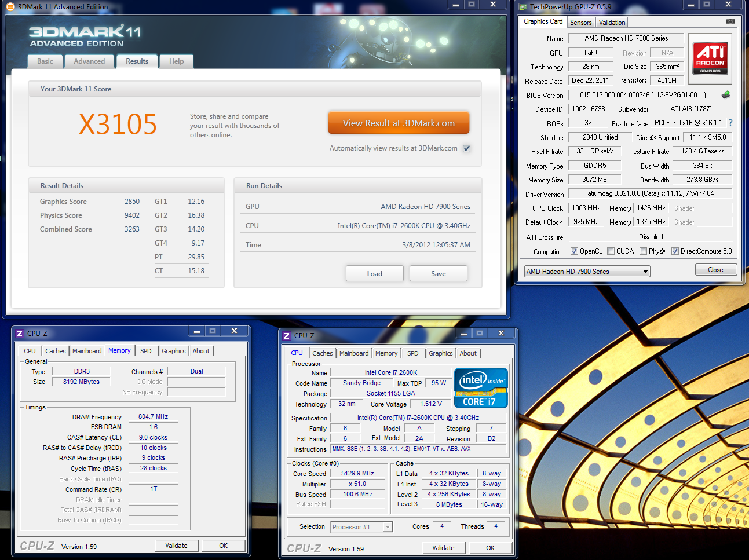Click the Save button in Run Details
The height and width of the screenshot is (560, 749).
click(x=439, y=274)
